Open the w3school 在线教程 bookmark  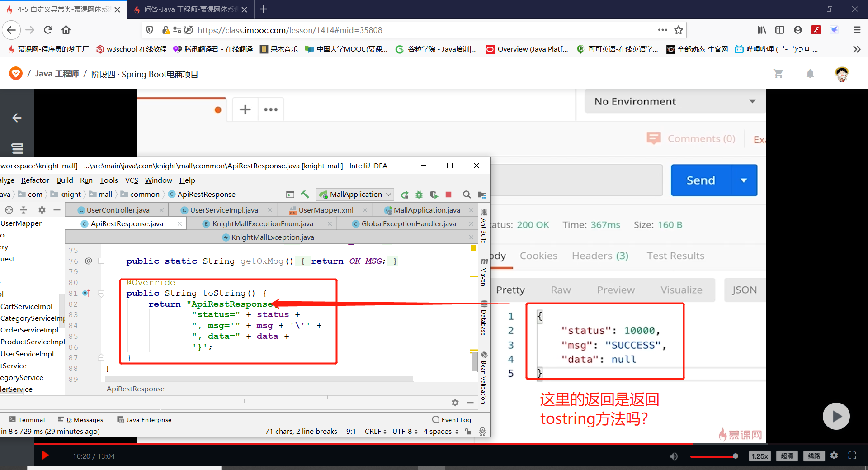click(131, 49)
